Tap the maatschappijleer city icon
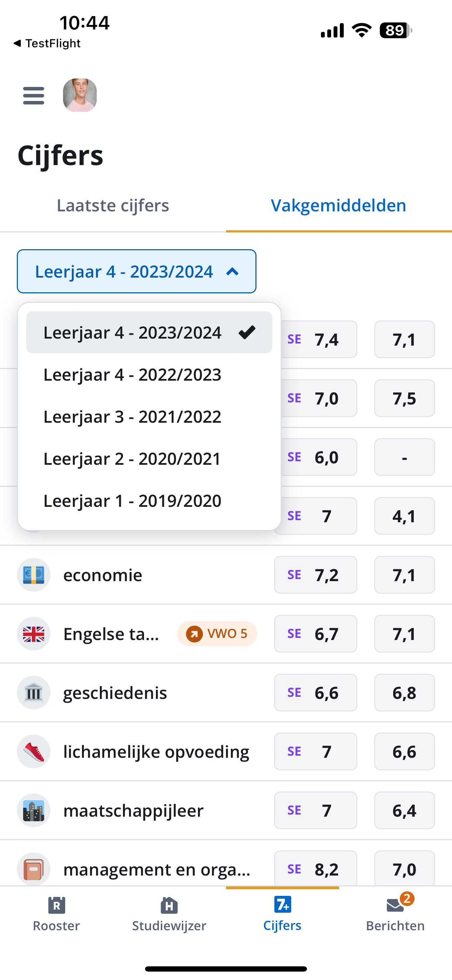 34,810
